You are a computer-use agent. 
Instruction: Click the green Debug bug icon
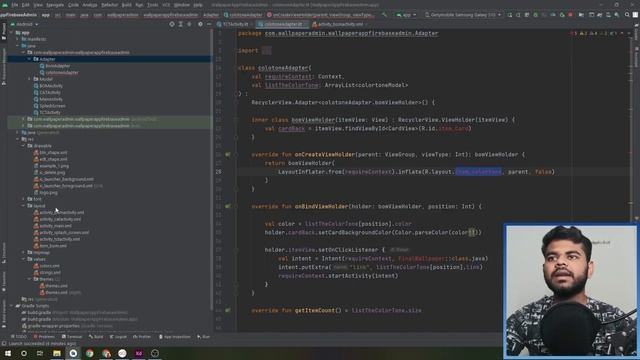[536, 15]
